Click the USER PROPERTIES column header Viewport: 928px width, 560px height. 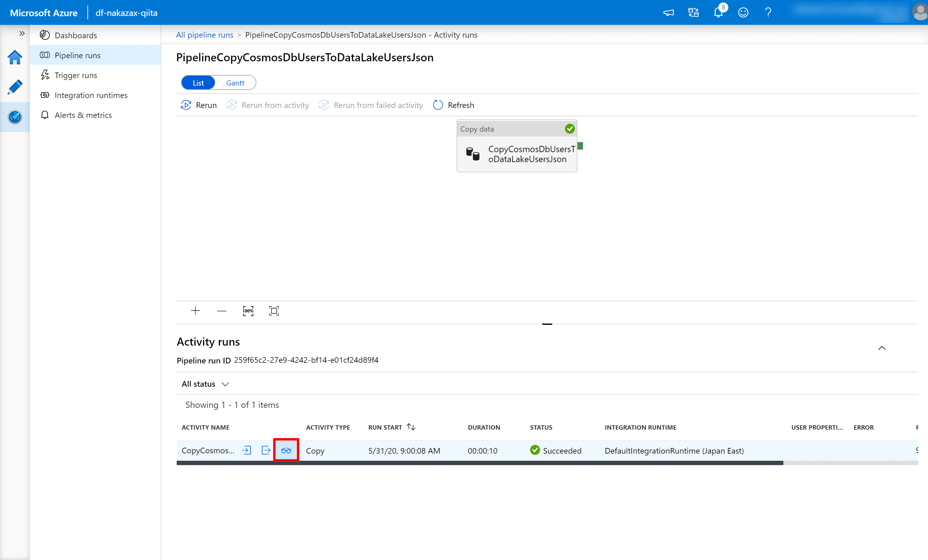click(x=817, y=427)
